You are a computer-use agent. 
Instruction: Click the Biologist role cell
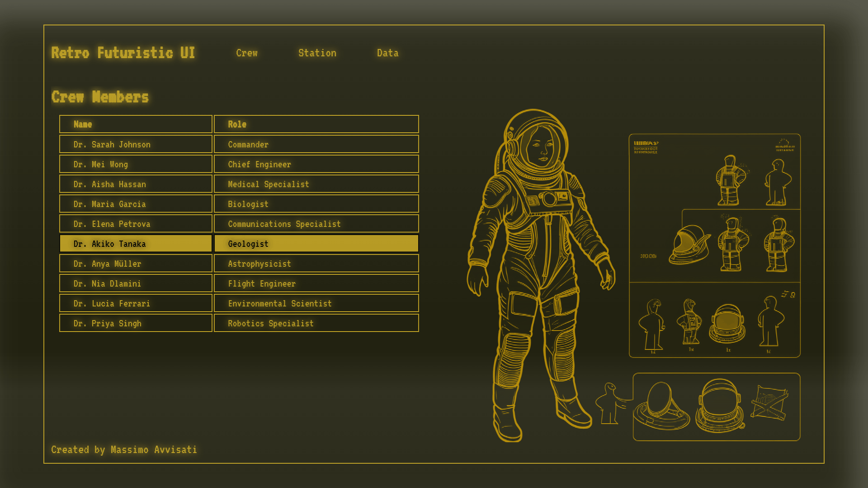pyautogui.click(x=316, y=204)
